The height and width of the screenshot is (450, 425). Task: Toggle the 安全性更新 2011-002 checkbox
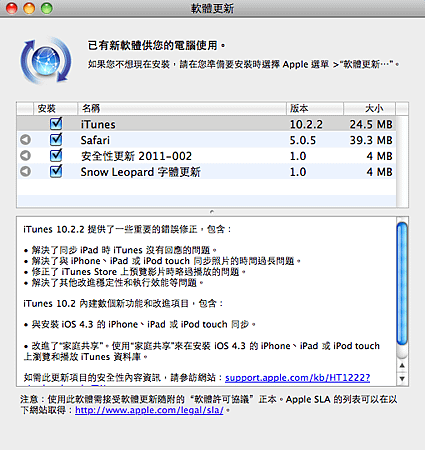pyautogui.click(x=56, y=155)
